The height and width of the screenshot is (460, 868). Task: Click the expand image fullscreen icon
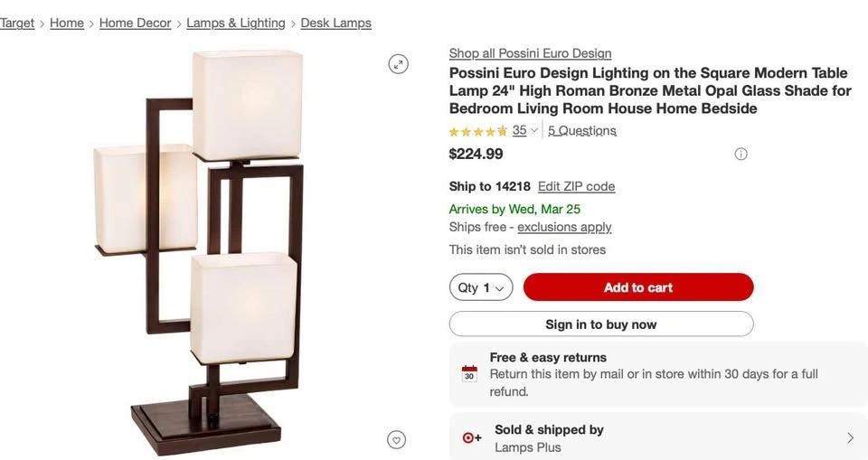click(x=399, y=63)
